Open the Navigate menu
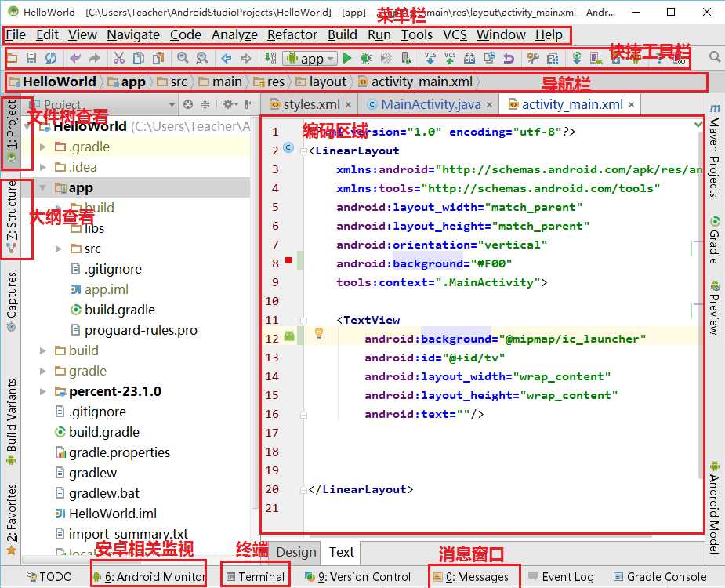 click(133, 34)
